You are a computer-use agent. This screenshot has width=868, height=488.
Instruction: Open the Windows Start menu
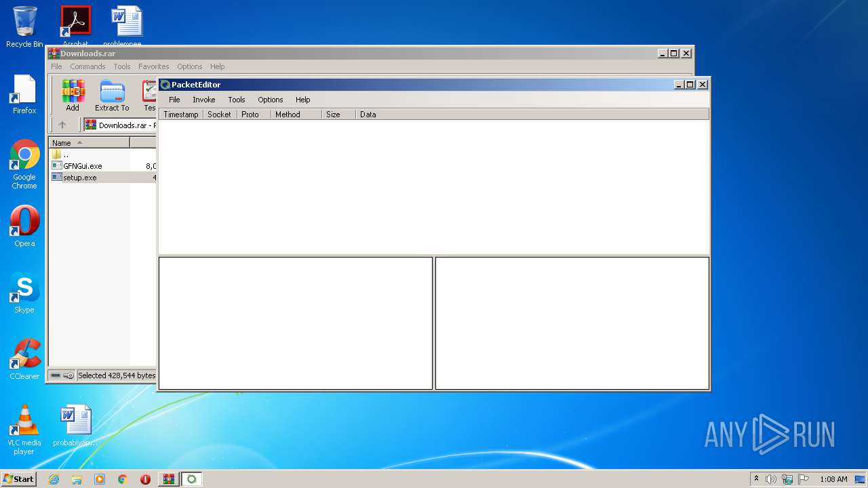[x=18, y=479]
